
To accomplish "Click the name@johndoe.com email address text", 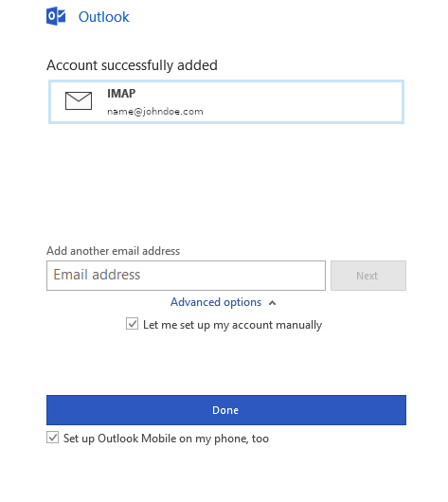I will point(155,112).
